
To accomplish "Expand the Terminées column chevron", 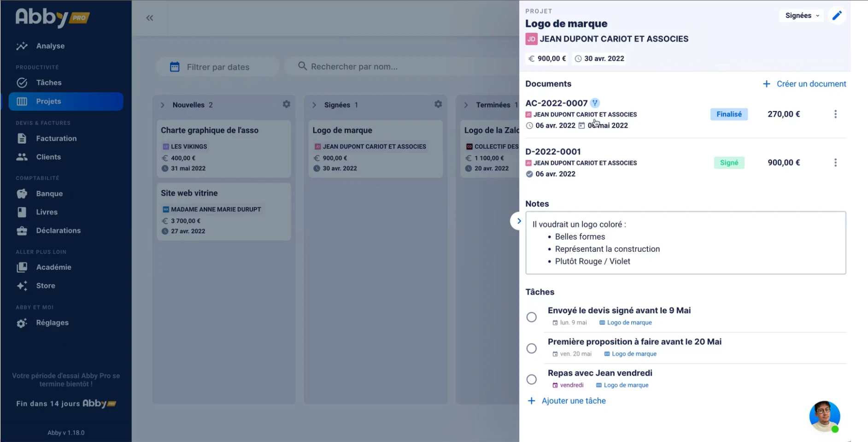I will point(466,105).
